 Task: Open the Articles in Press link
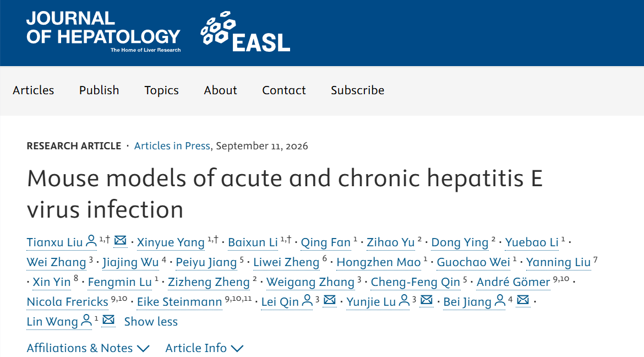tap(172, 146)
